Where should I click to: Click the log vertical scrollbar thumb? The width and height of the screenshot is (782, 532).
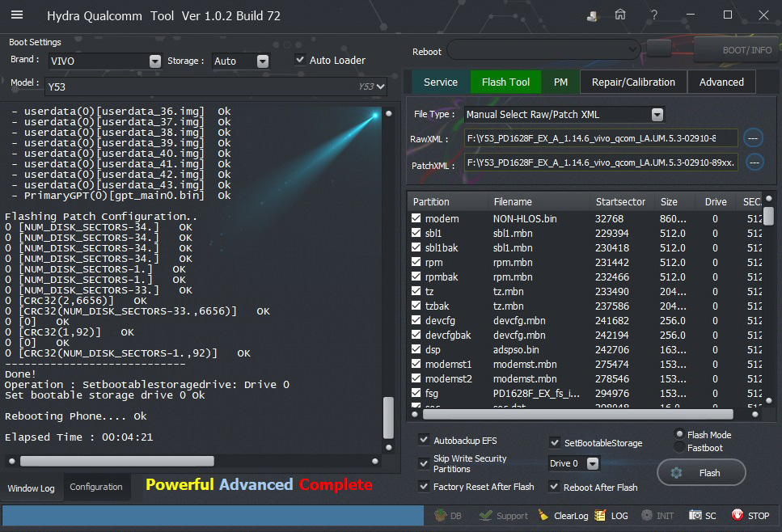tap(388, 417)
